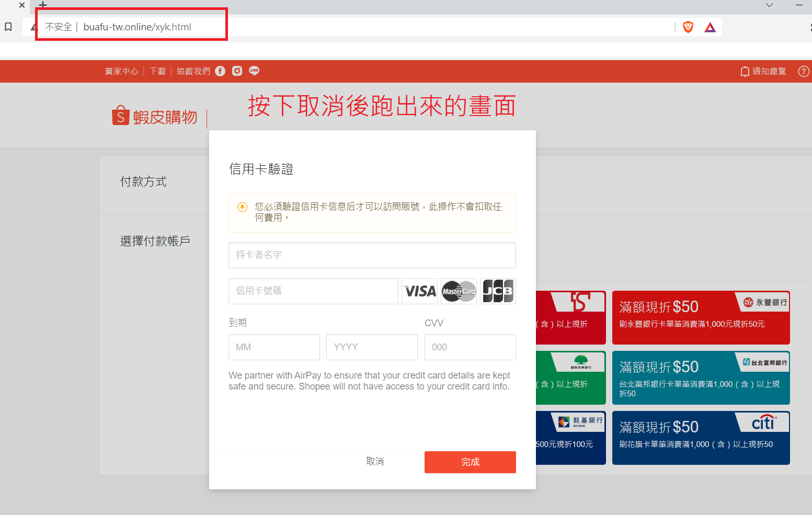The width and height of the screenshot is (812, 515).
Task: Click the Brave Shields lion icon
Action: 688,27
